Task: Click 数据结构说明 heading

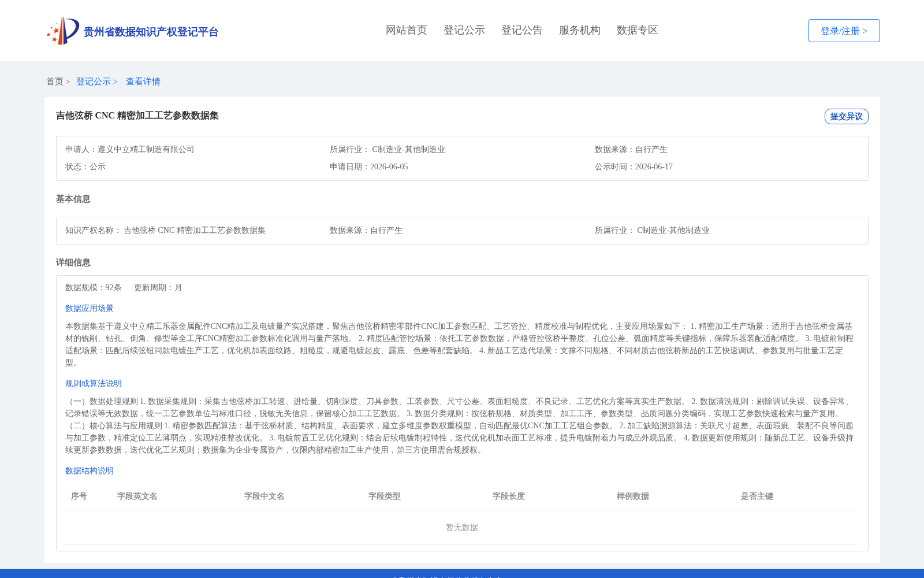Action: tap(90, 470)
